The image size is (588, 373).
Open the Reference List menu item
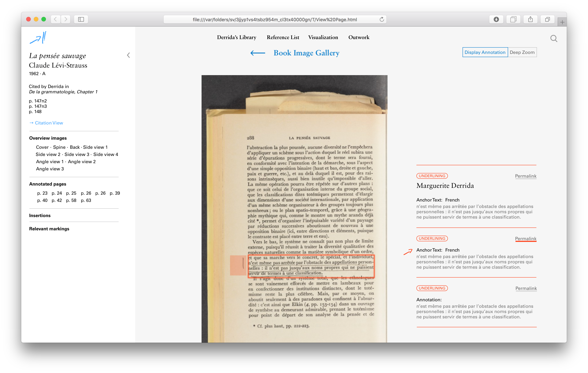pyautogui.click(x=283, y=37)
